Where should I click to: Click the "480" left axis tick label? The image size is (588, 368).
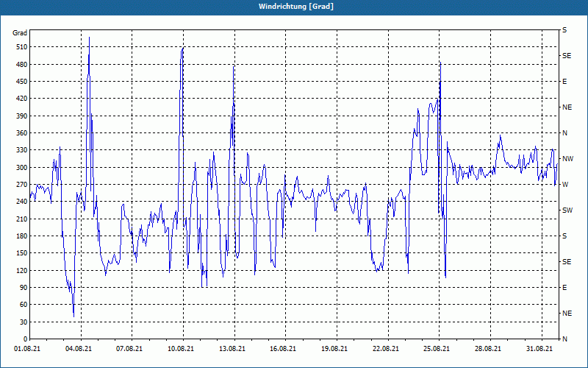point(22,65)
